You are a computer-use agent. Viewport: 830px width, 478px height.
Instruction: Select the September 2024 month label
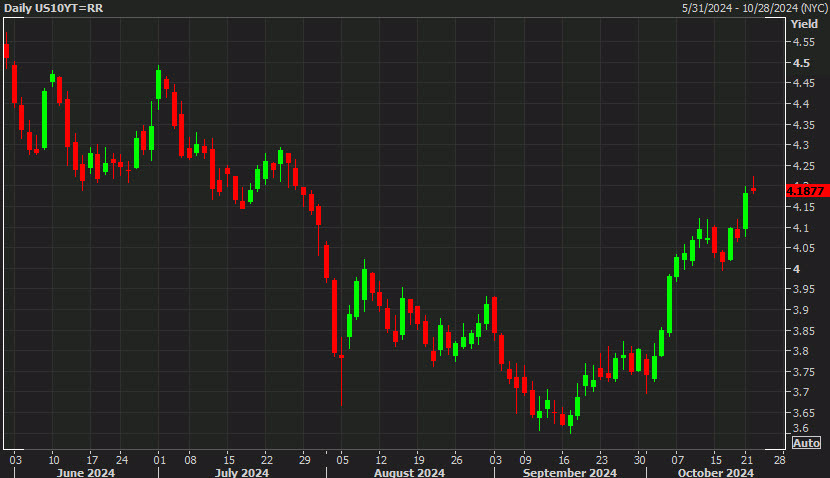pos(572,472)
